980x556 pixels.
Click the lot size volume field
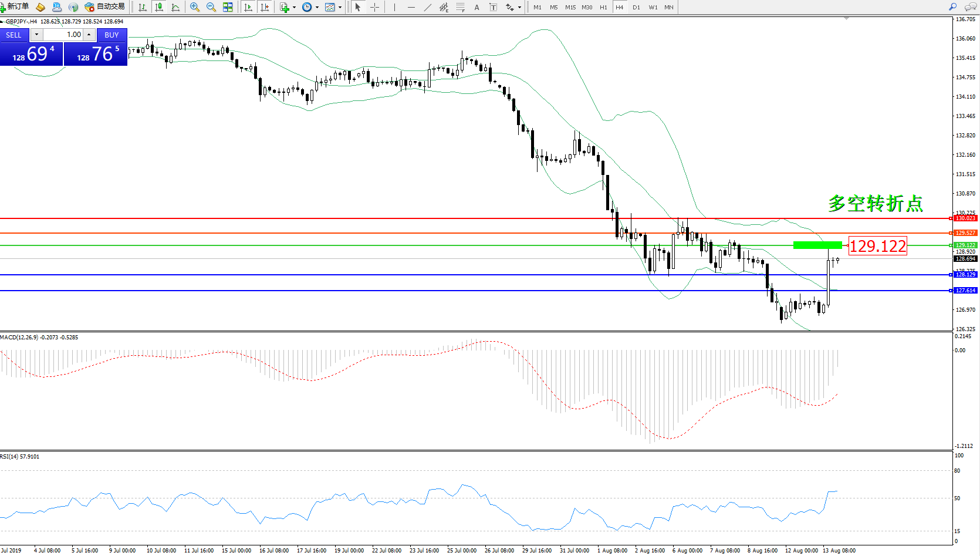click(x=63, y=35)
